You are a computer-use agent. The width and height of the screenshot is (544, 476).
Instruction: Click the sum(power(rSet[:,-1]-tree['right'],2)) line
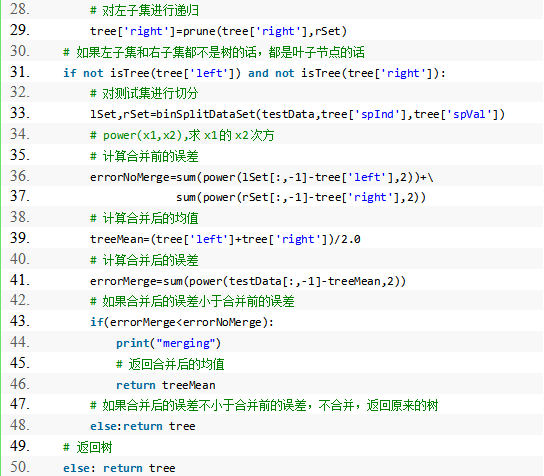tap(301, 197)
